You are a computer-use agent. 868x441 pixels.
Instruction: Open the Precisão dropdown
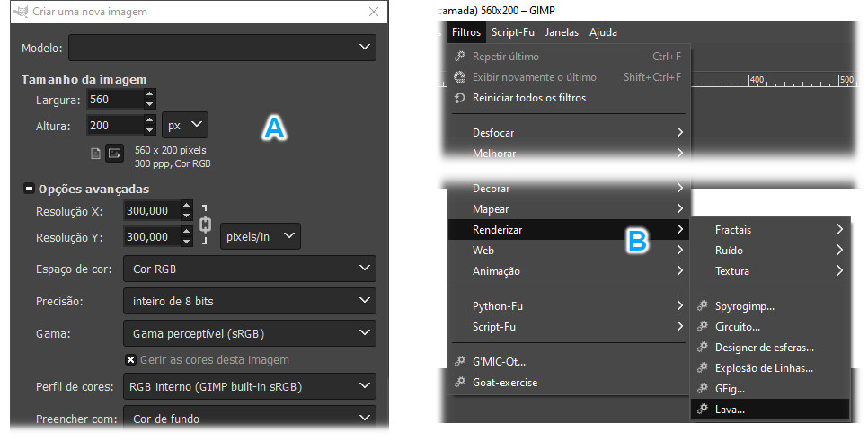tap(249, 301)
